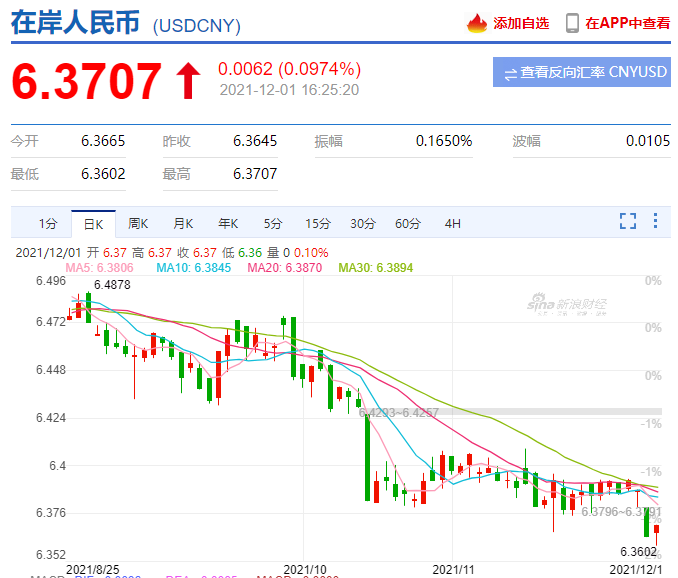The height and width of the screenshot is (578, 678).
Task: Click 查看反向汇率 CNYUSD button
Action: 582,72
